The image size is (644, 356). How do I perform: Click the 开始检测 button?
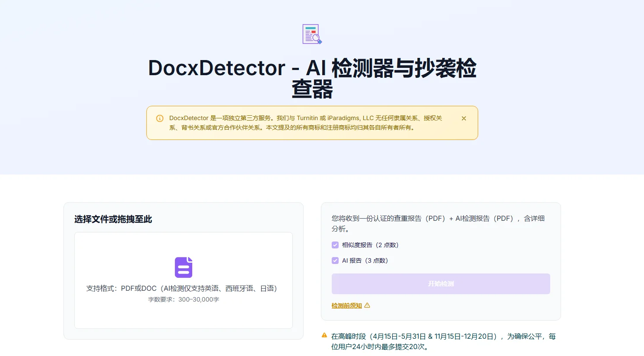441,284
